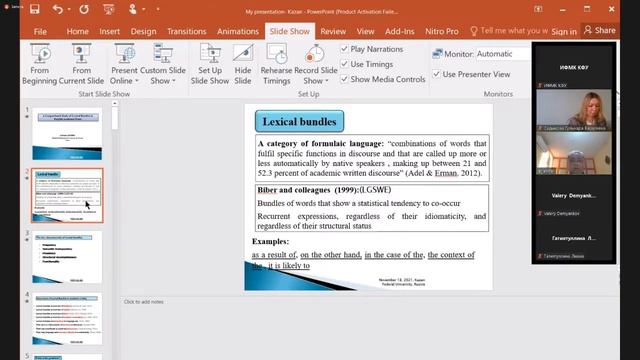Viewport: 640px width, 360px height.
Task: Click 'as a result of' example text
Action: coord(274,255)
